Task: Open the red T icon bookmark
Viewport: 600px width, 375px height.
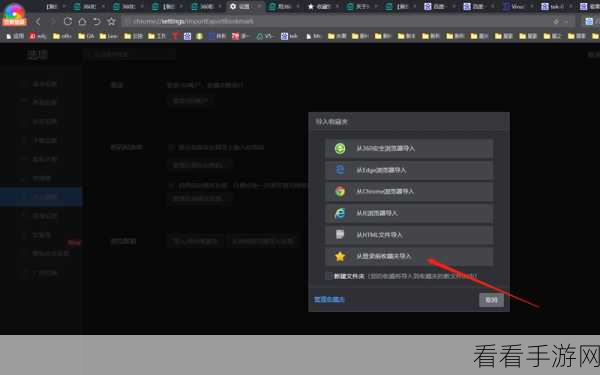Action: click(175, 36)
